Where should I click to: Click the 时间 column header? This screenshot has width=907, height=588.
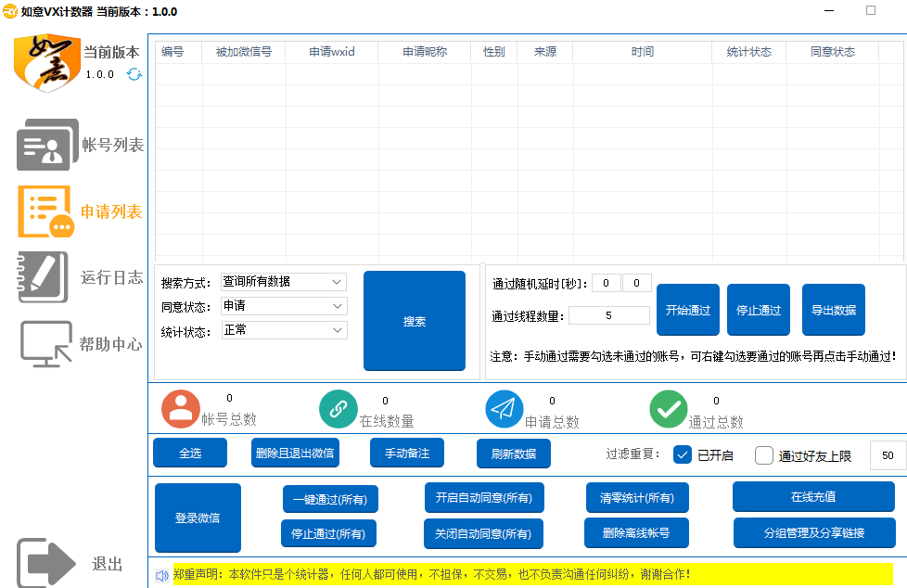642,52
